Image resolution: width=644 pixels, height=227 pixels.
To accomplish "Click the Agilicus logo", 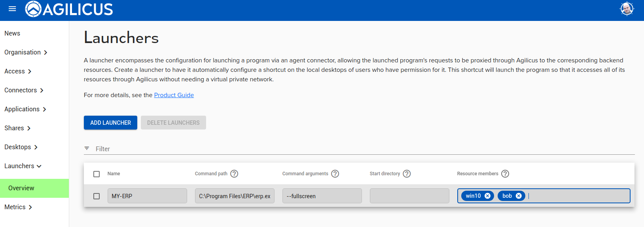I will click(x=69, y=9).
